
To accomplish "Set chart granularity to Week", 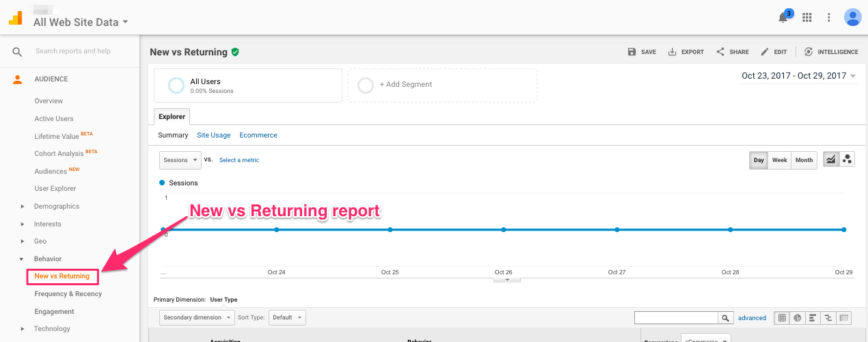I will click(x=779, y=160).
